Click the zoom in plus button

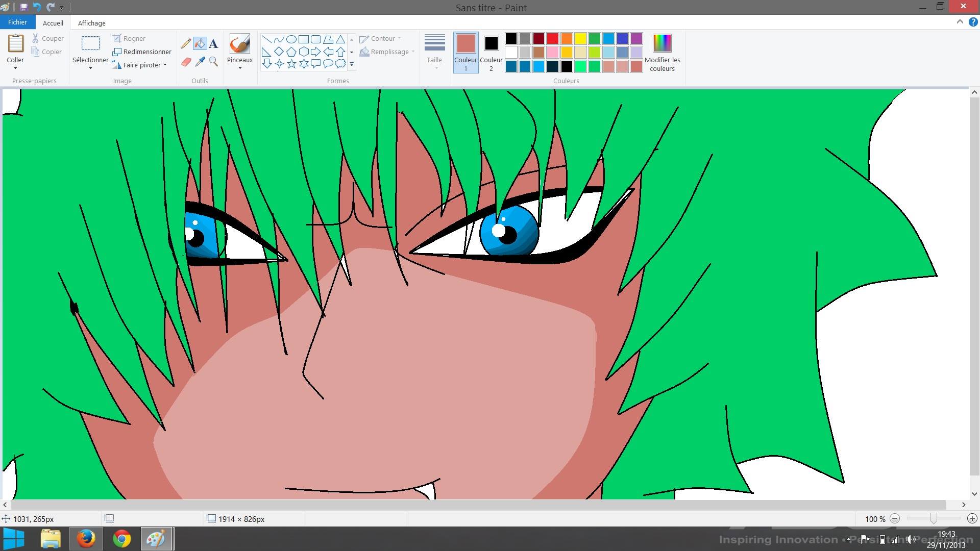click(972, 518)
